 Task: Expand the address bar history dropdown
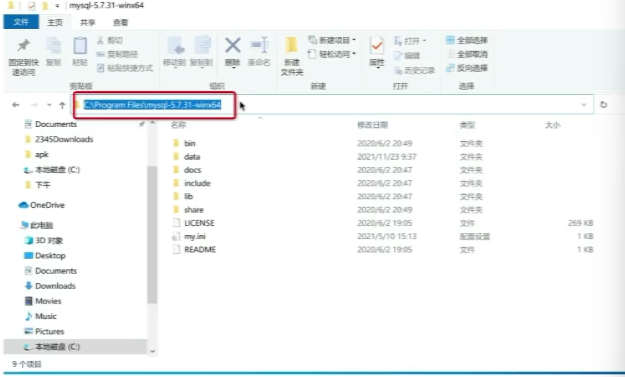(x=584, y=105)
